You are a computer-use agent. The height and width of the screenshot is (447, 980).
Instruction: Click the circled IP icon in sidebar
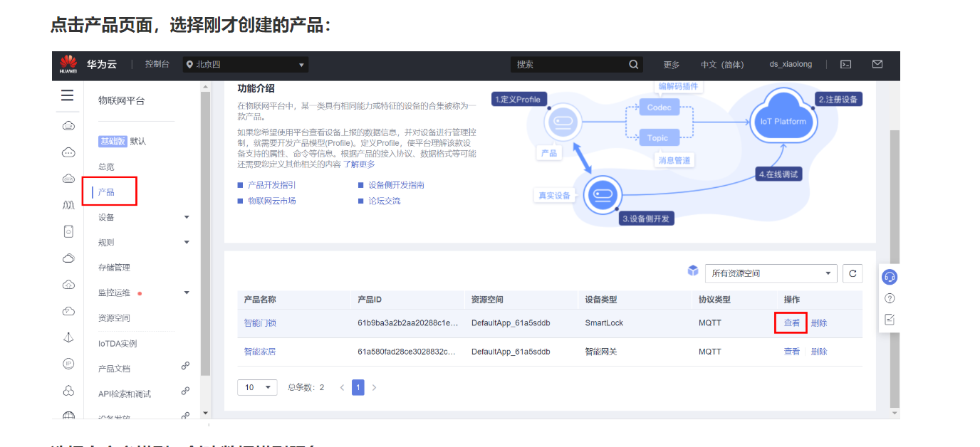(68, 364)
